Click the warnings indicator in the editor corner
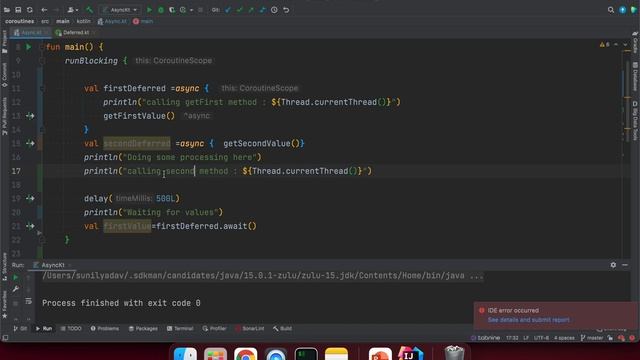This screenshot has width=640, height=360. [605, 44]
